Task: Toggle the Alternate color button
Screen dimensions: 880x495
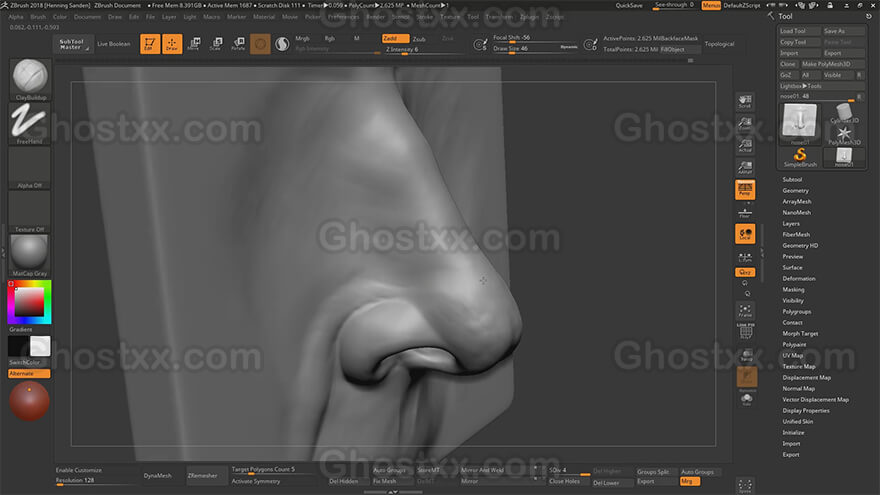Action: click(x=29, y=374)
